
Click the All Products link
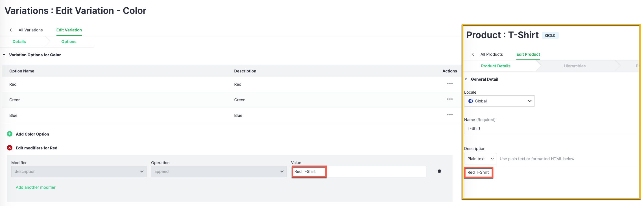point(492,54)
